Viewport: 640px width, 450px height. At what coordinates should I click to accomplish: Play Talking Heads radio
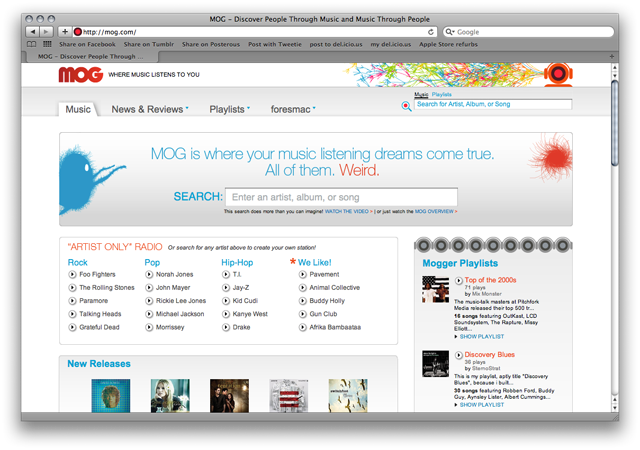click(72, 314)
